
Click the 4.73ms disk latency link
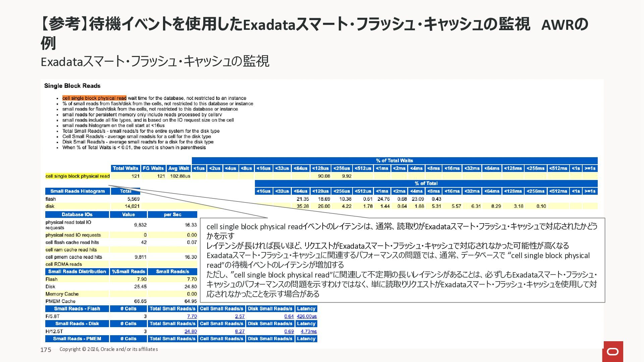309,331
